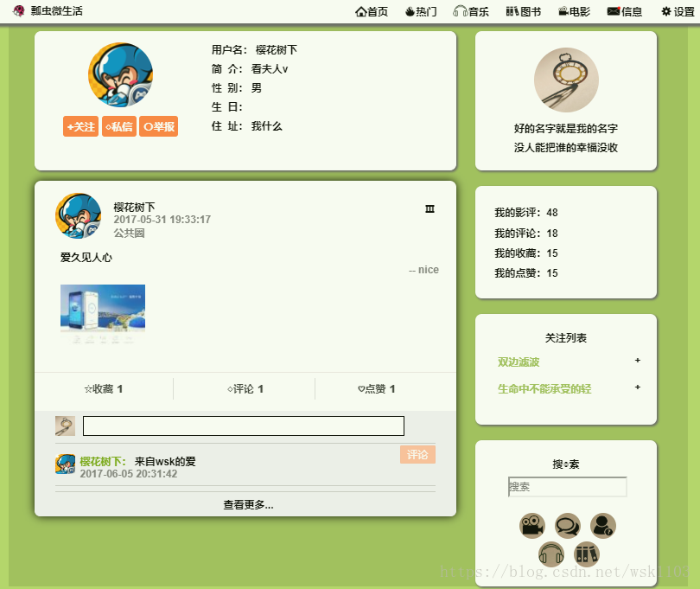
Task: Click the large profile avatar of 樱花树下
Action: pos(120,74)
